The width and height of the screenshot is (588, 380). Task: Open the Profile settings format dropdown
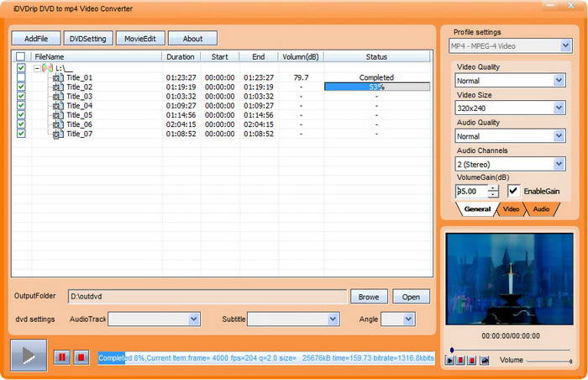click(x=565, y=45)
